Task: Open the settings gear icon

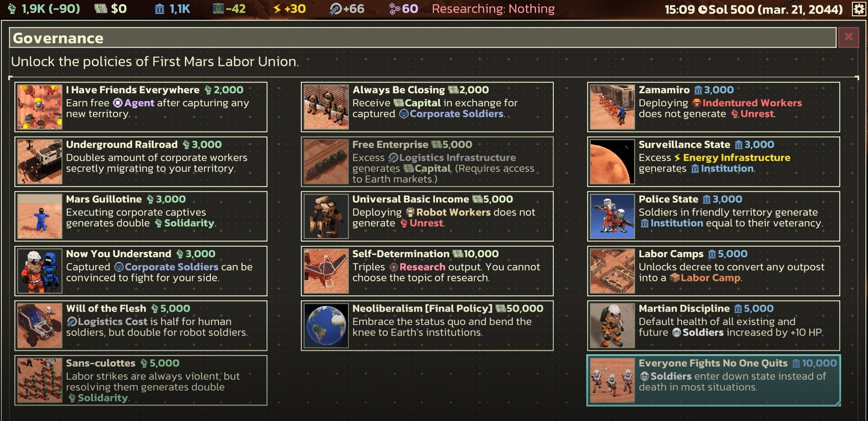Action: (x=858, y=9)
